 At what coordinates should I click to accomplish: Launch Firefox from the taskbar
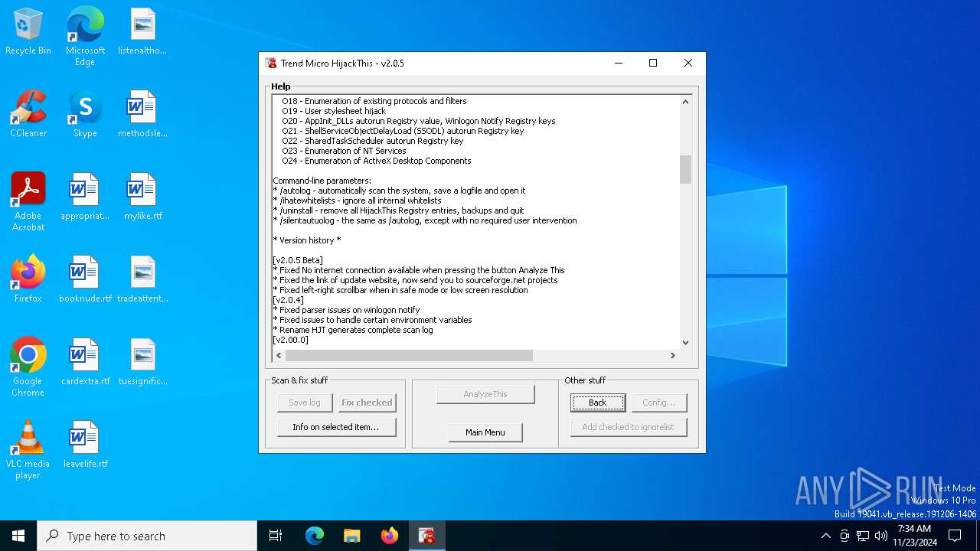click(x=389, y=536)
